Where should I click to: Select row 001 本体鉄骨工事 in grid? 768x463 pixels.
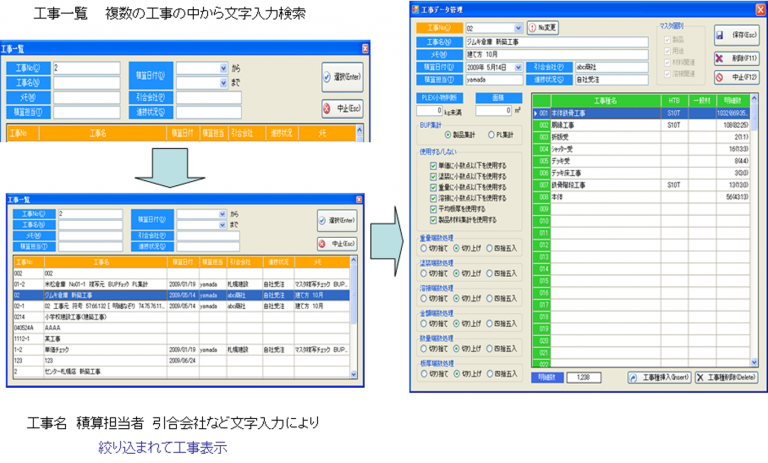tap(641, 113)
